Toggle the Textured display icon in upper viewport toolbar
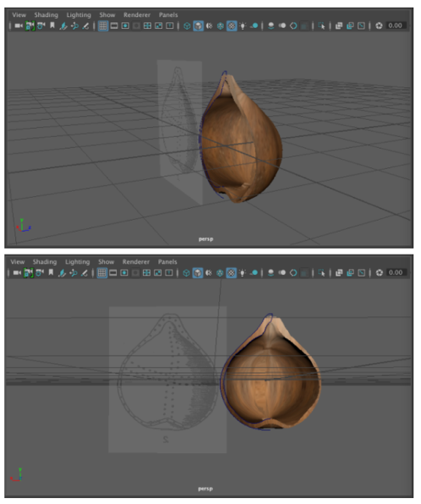This screenshot has height=504, width=421. tap(232, 25)
